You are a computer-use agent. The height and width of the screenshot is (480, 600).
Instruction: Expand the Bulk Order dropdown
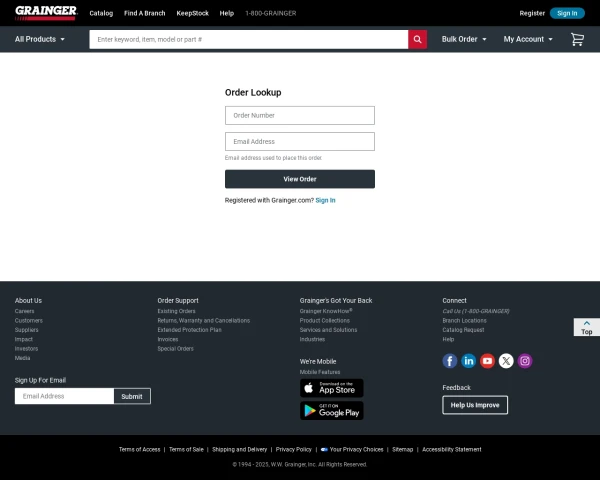coord(464,39)
